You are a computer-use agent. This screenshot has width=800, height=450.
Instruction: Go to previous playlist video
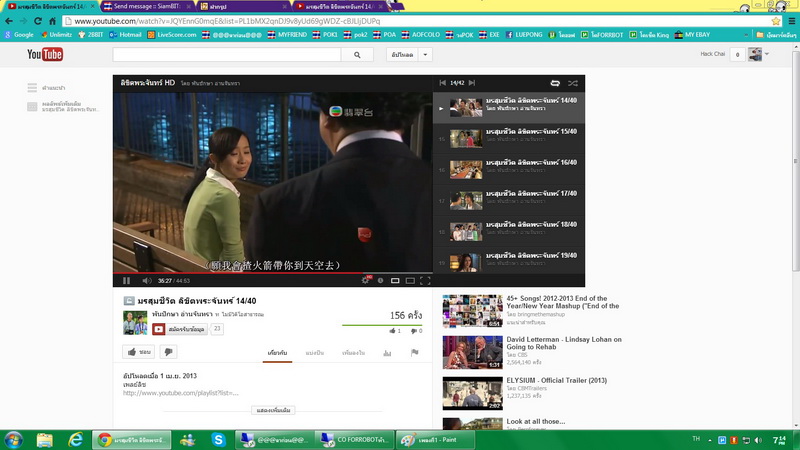[x=442, y=83]
